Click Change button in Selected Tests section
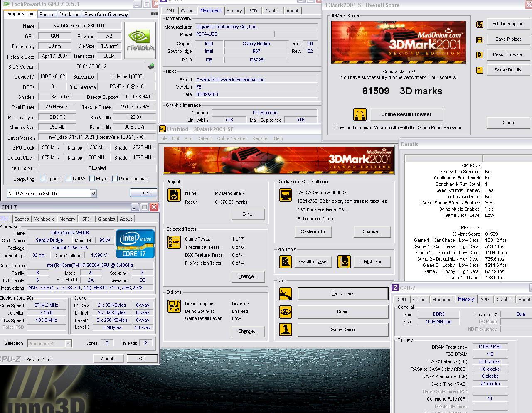The image size is (532, 413). [248, 276]
